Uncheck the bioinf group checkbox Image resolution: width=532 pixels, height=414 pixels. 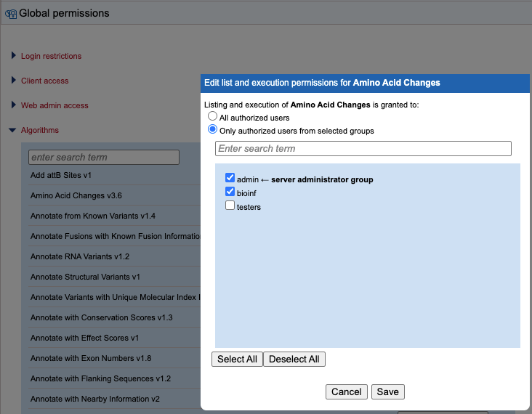230,192
